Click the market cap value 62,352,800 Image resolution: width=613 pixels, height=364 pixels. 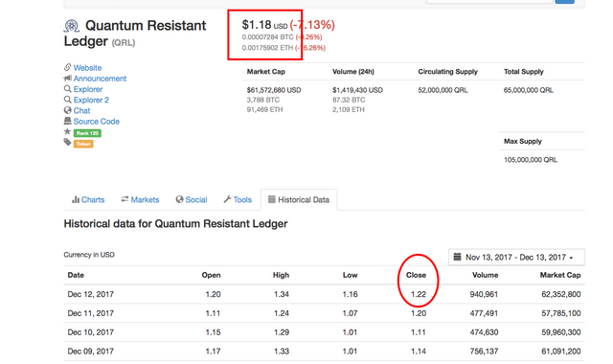(x=561, y=294)
